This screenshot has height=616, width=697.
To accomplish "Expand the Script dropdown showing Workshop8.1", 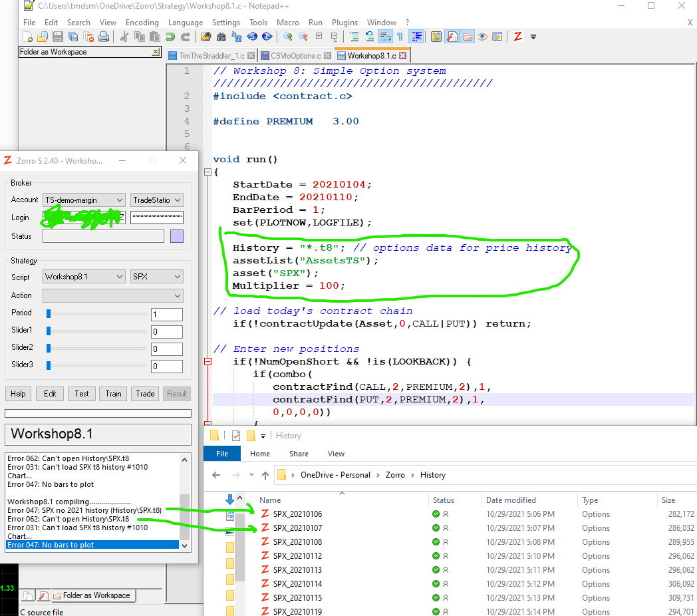I will point(84,276).
